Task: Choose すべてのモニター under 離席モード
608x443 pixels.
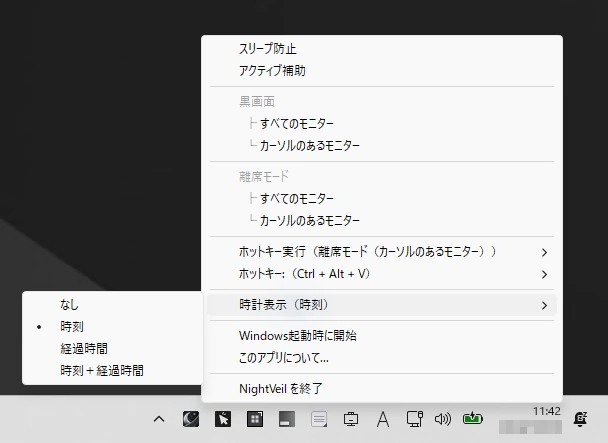Action: pos(382,199)
